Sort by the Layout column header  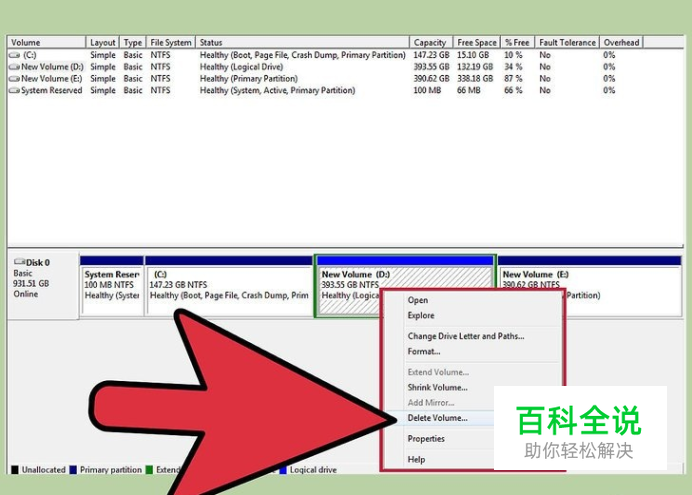102,42
